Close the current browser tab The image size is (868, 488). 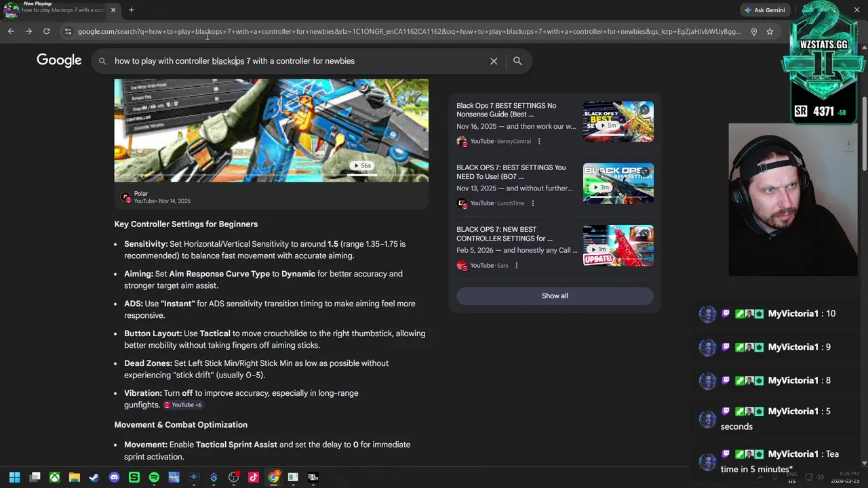click(113, 10)
